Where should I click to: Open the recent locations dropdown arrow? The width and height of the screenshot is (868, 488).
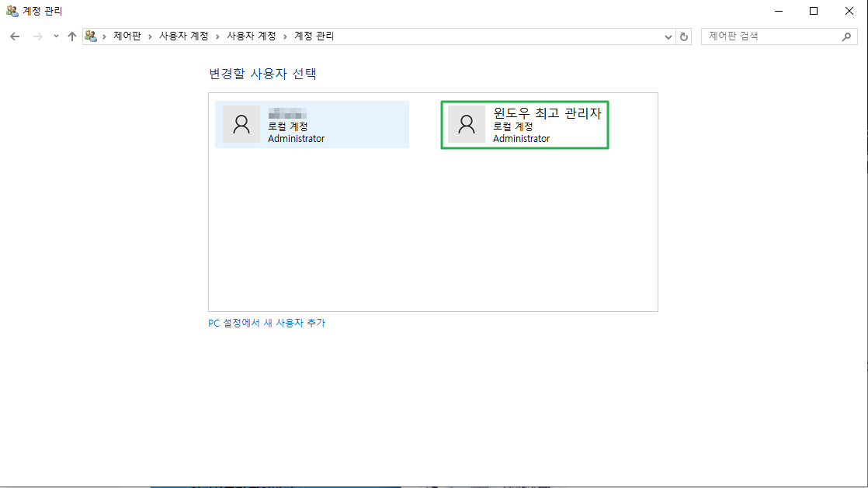pos(56,36)
